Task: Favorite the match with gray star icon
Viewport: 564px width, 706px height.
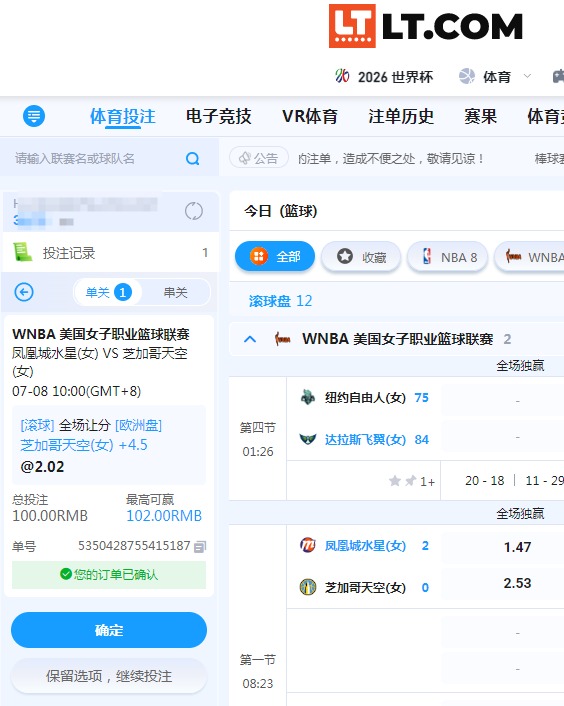Action: [x=395, y=481]
